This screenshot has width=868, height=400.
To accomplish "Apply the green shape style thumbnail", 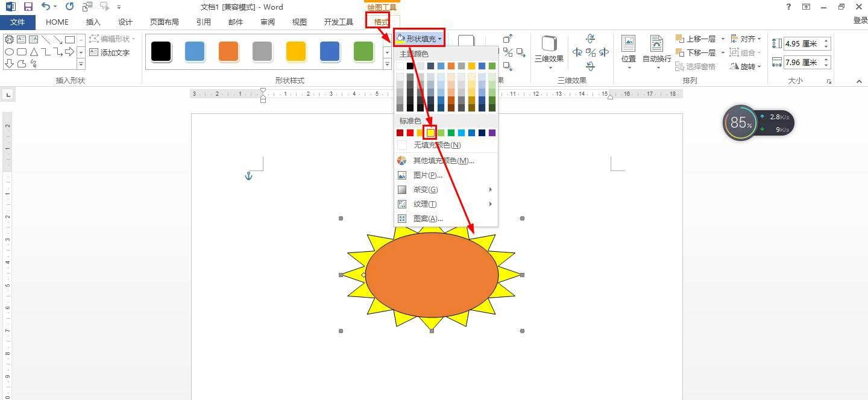I will point(363,52).
